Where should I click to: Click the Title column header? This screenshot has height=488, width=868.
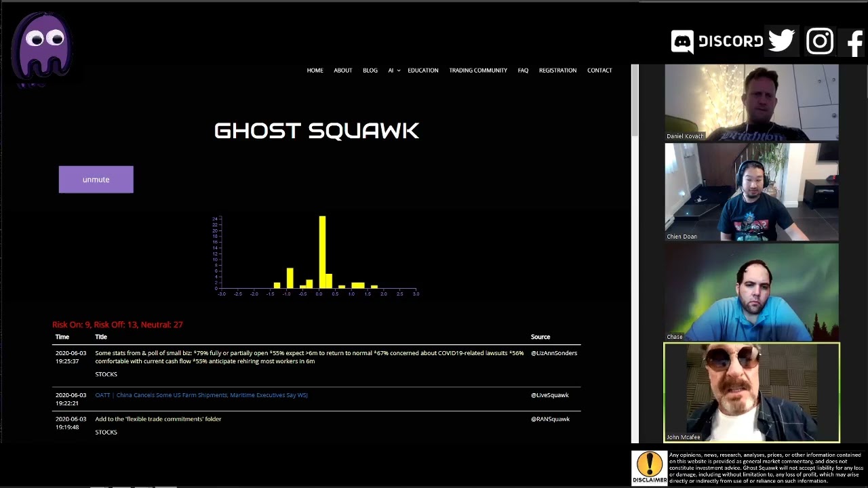[x=101, y=337]
